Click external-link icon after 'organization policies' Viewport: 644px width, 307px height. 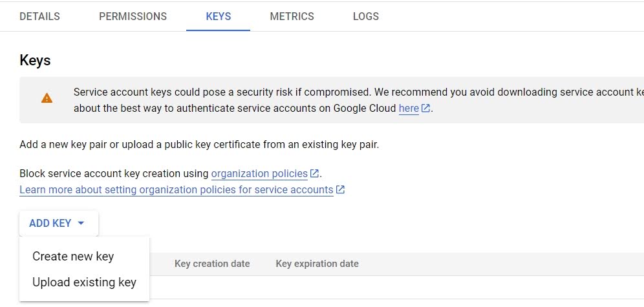click(314, 173)
